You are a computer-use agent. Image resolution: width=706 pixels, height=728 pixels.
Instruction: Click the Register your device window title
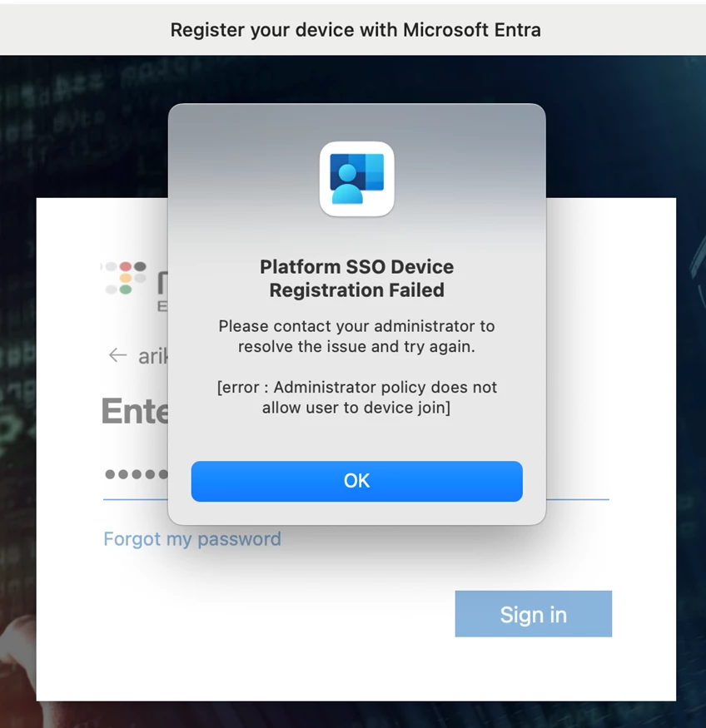click(x=355, y=30)
